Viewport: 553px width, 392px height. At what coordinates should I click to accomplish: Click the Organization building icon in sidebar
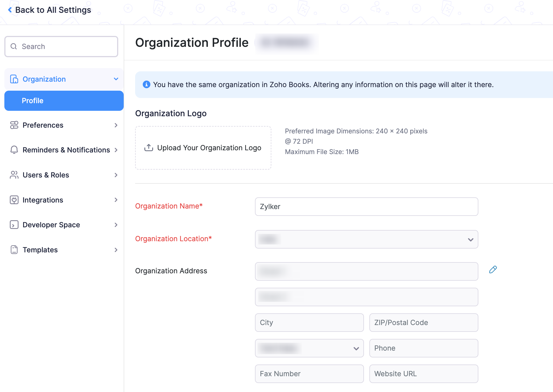(14, 79)
